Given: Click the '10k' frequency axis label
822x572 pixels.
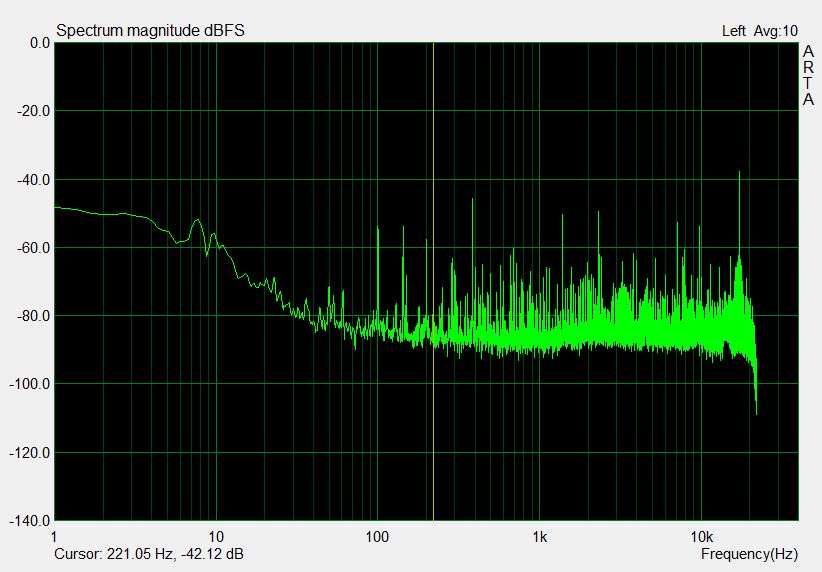Looking at the screenshot, I should 701,537.
